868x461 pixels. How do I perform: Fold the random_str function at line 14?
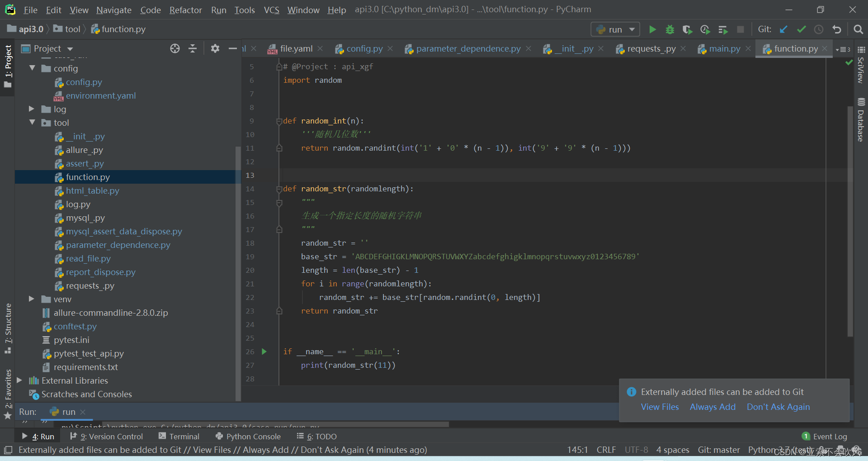point(279,189)
